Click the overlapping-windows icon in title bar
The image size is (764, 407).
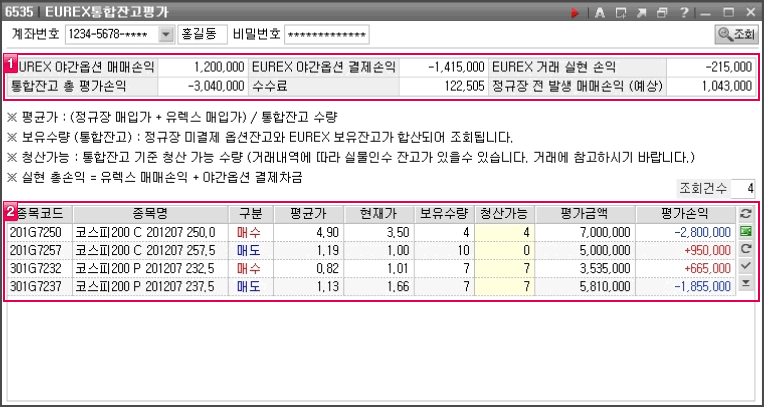663,13
